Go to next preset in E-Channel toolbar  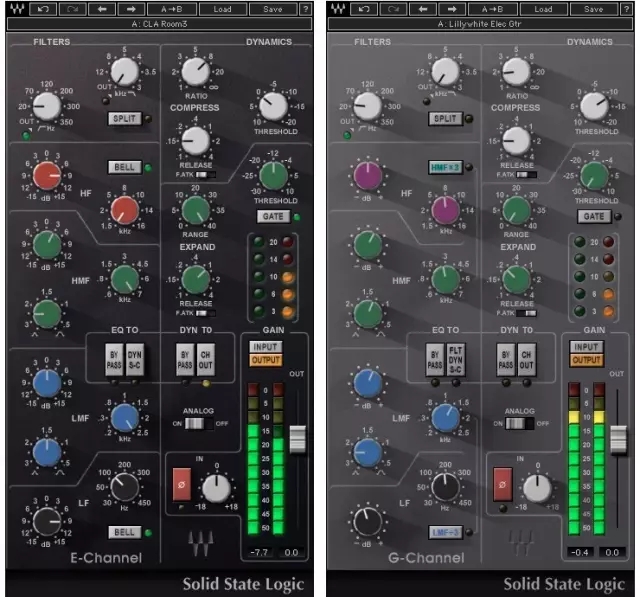[131, 9]
